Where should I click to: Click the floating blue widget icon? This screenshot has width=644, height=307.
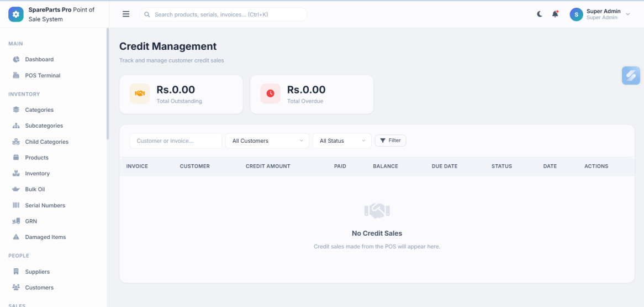(x=631, y=76)
